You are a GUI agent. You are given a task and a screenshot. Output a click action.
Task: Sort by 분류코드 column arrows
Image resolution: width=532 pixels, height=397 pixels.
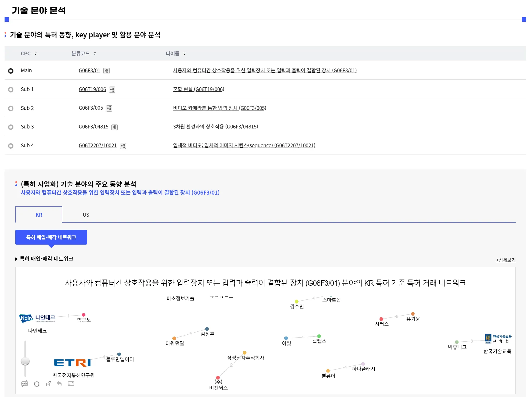coord(95,53)
